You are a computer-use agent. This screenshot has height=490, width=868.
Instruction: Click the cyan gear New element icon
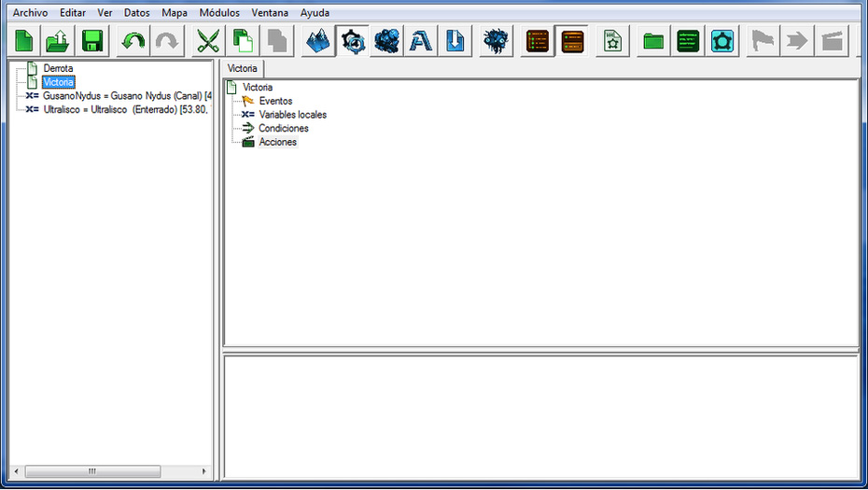(x=722, y=41)
